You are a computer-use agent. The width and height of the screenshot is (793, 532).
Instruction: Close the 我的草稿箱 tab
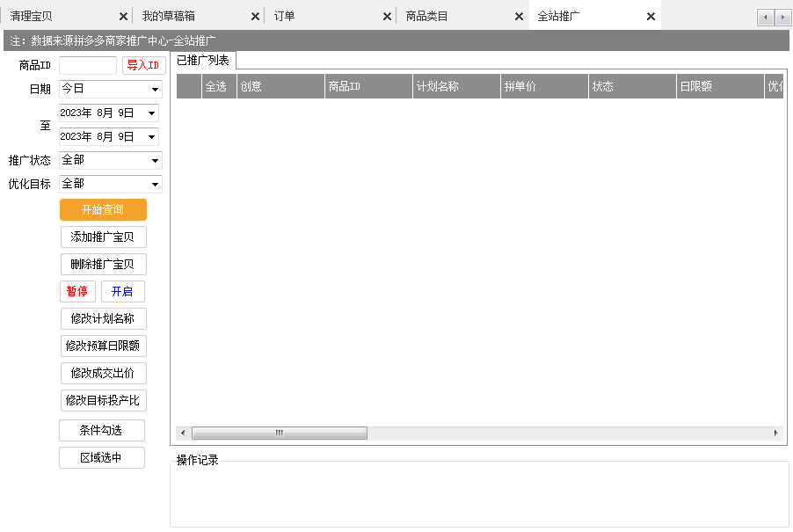coord(255,17)
